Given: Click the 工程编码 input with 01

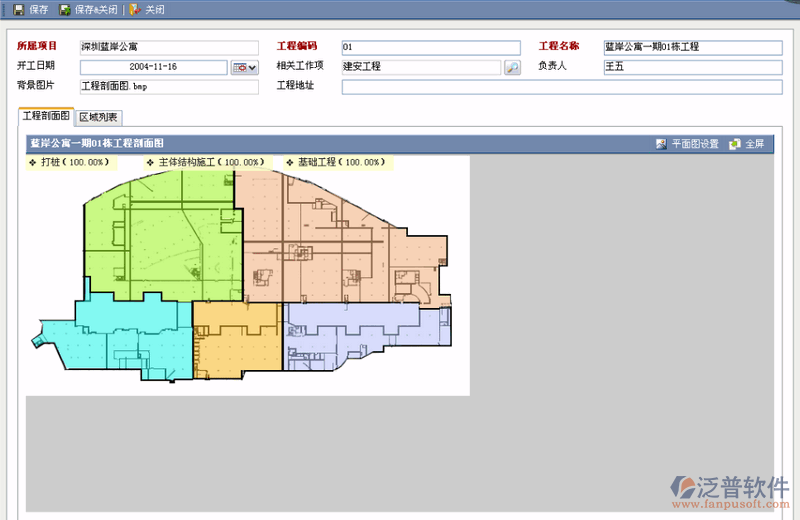Looking at the screenshot, I should [x=431, y=47].
